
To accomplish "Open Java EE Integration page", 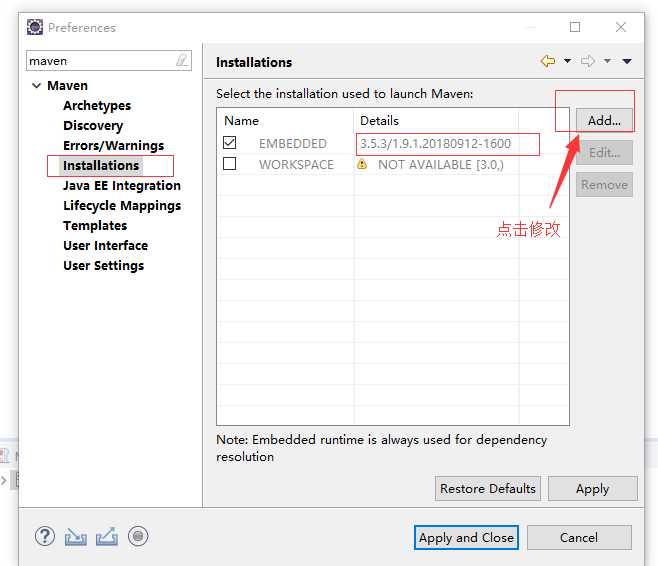I will coord(122,185).
